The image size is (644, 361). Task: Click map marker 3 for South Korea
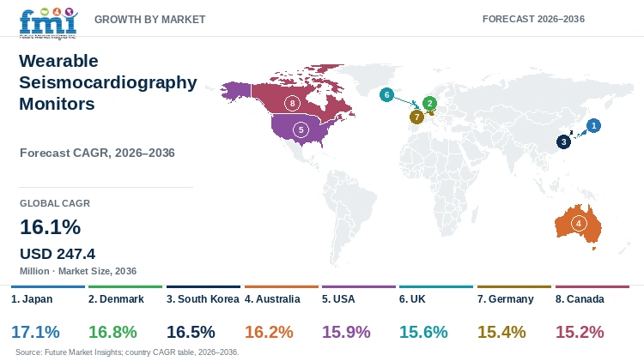563,142
